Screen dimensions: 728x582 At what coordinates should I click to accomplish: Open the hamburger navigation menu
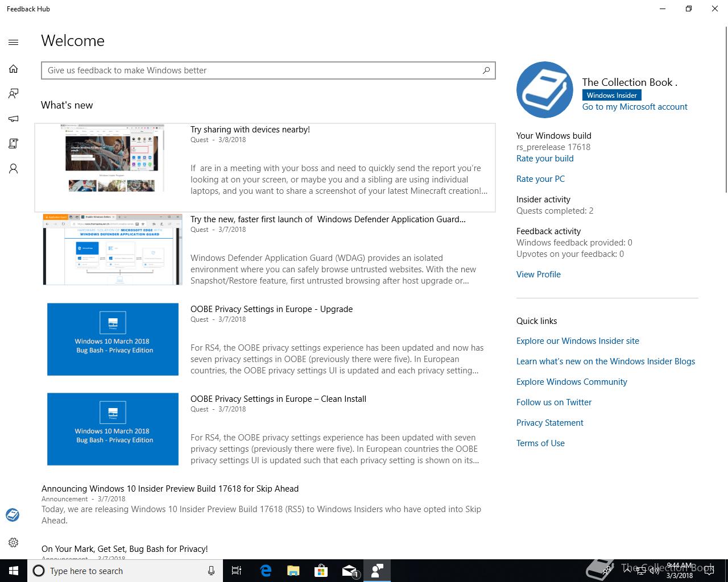tap(14, 42)
